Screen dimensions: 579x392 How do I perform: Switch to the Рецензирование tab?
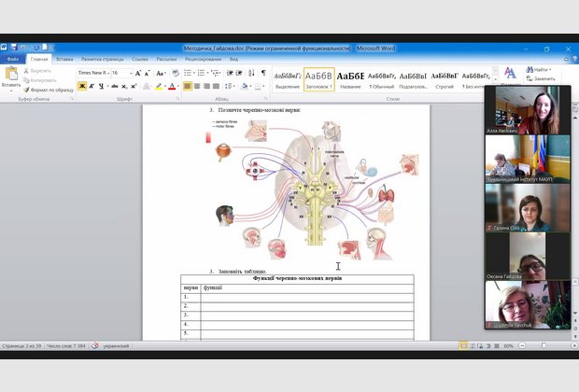[202, 58]
